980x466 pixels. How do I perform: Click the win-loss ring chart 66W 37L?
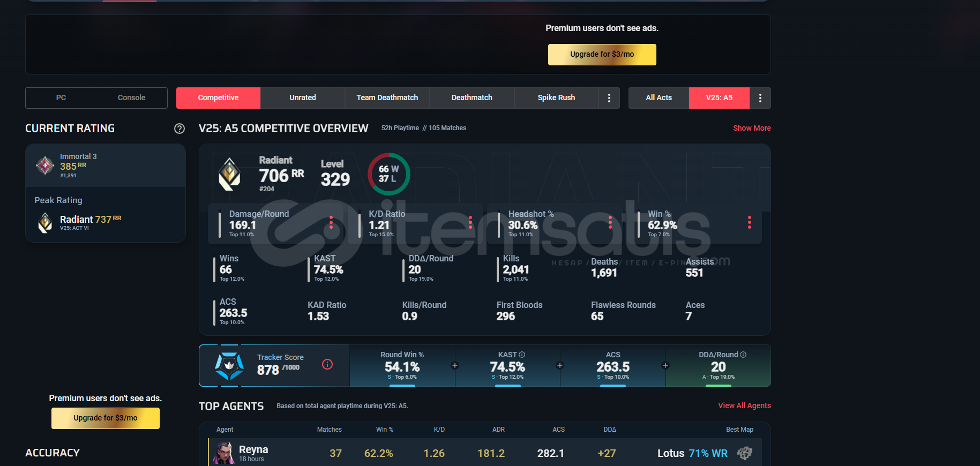[x=388, y=174]
